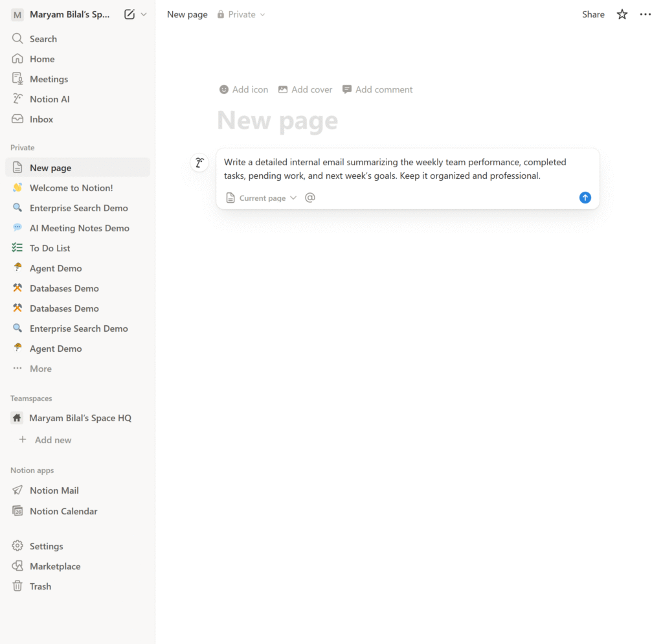
Task: Select the To Do List page
Action: point(51,247)
